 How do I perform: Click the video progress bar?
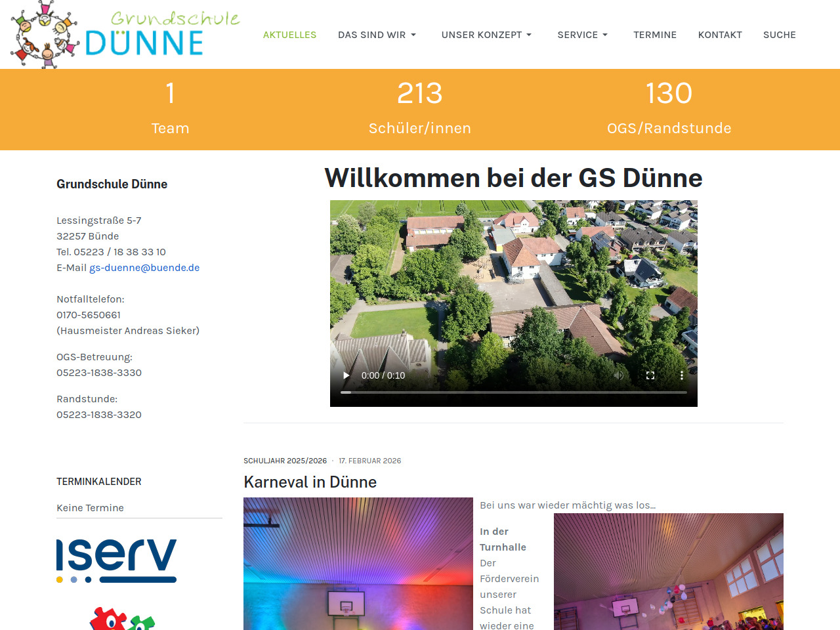click(x=513, y=392)
